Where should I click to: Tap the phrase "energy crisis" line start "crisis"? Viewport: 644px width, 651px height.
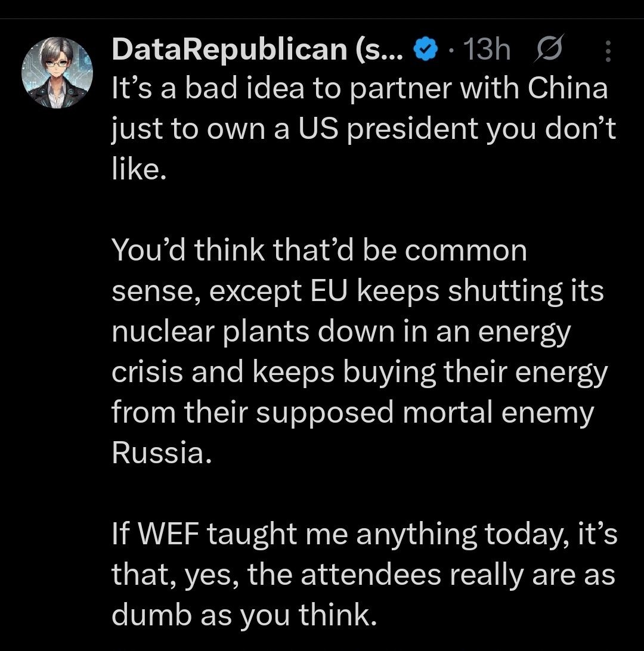click(x=147, y=372)
